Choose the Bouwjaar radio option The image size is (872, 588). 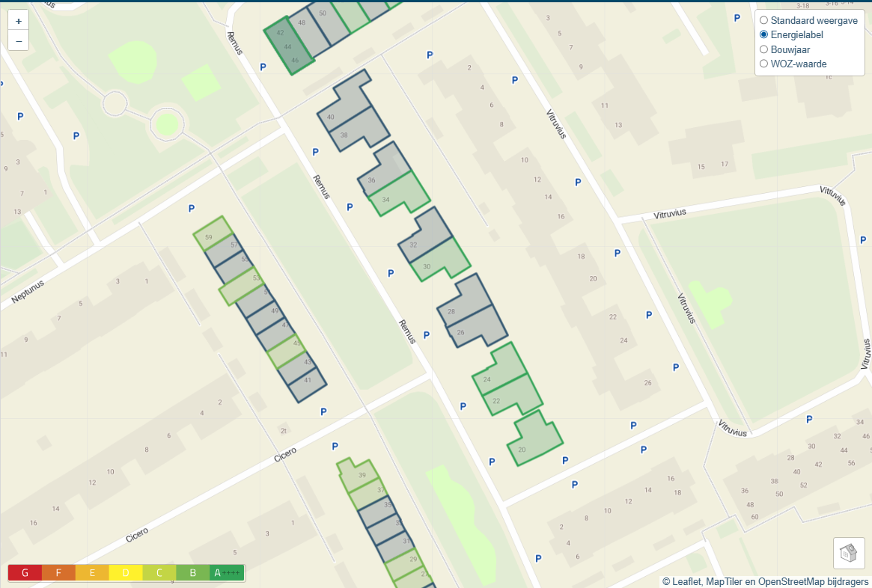(764, 49)
